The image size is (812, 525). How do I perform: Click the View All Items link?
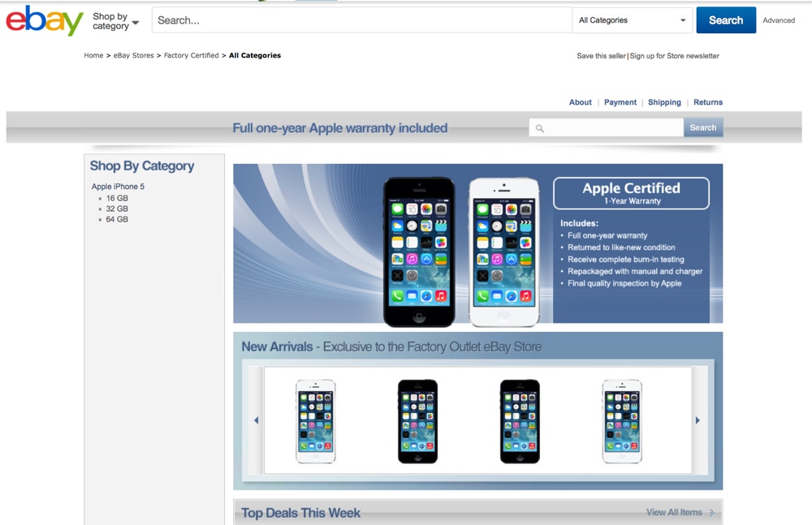[674, 512]
